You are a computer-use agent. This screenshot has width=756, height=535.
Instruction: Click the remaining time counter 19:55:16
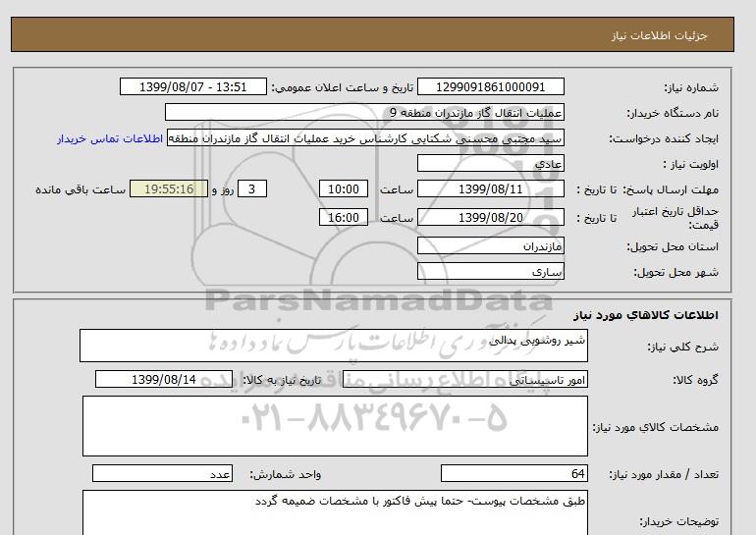[169, 188]
